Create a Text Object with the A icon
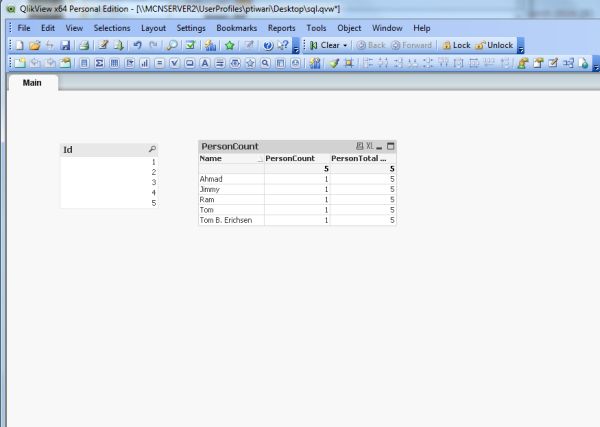The height and width of the screenshot is (427, 600). point(205,63)
